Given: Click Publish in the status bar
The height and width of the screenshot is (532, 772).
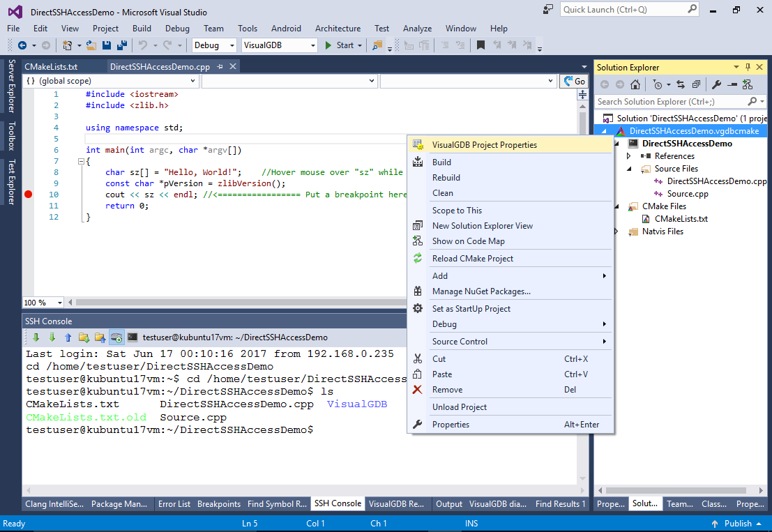Looking at the screenshot, I should (738, 524).
